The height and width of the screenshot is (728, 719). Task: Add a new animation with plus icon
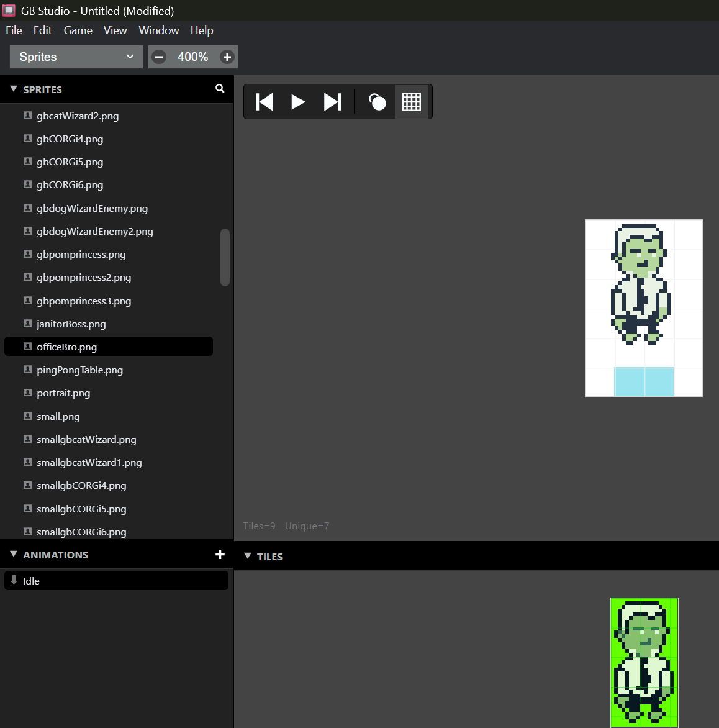pos(220,554)
